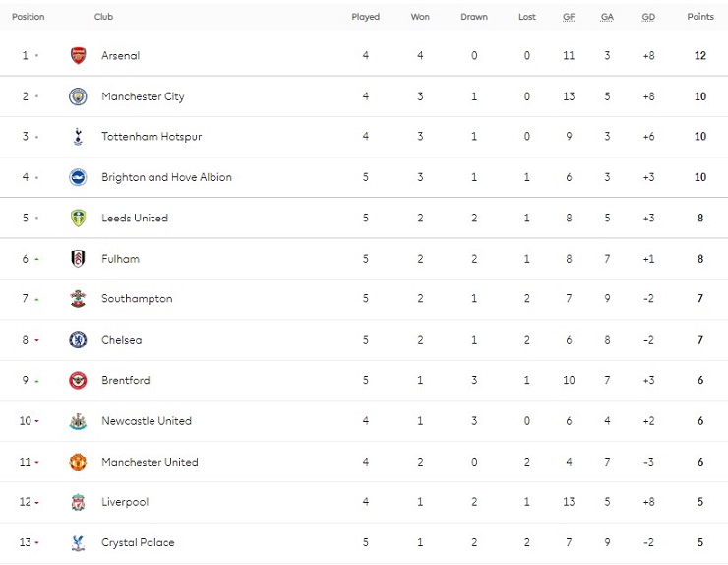Click the Position column header

(x=29, y=17)
